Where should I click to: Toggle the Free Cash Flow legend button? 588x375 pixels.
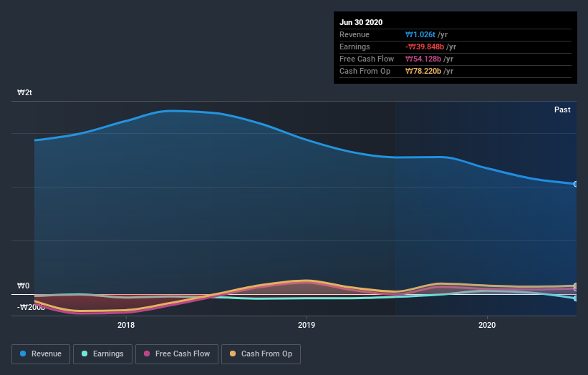[x=177, y=354]
